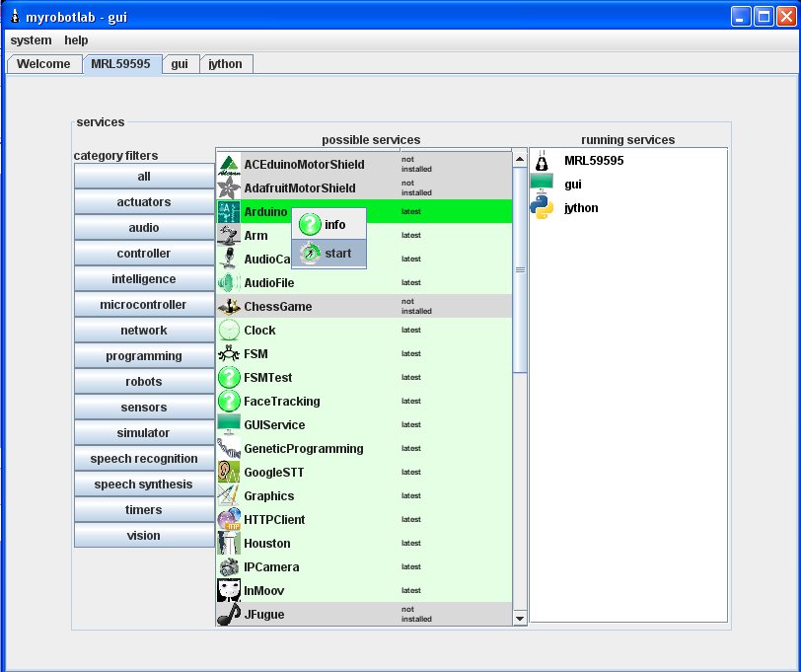
Task: Click the JFugue music note icon
Action: pyautogui.click(x=228, y=615)
